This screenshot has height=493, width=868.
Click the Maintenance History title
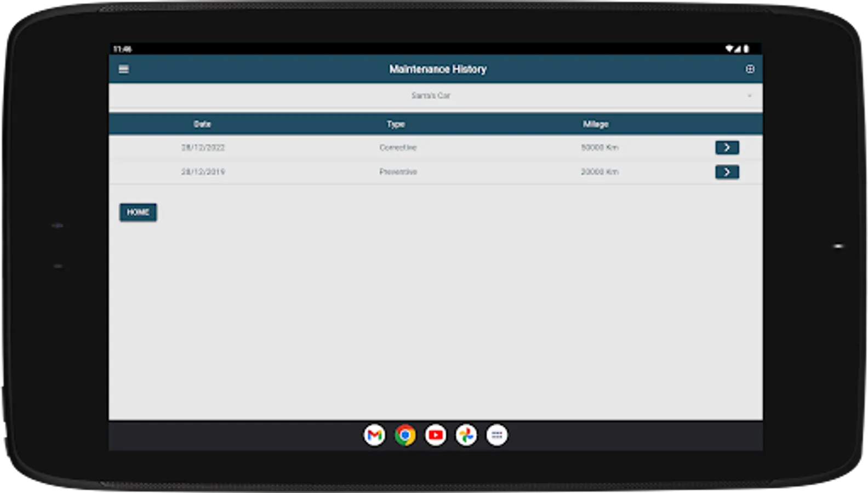click(x=438, y=69)
